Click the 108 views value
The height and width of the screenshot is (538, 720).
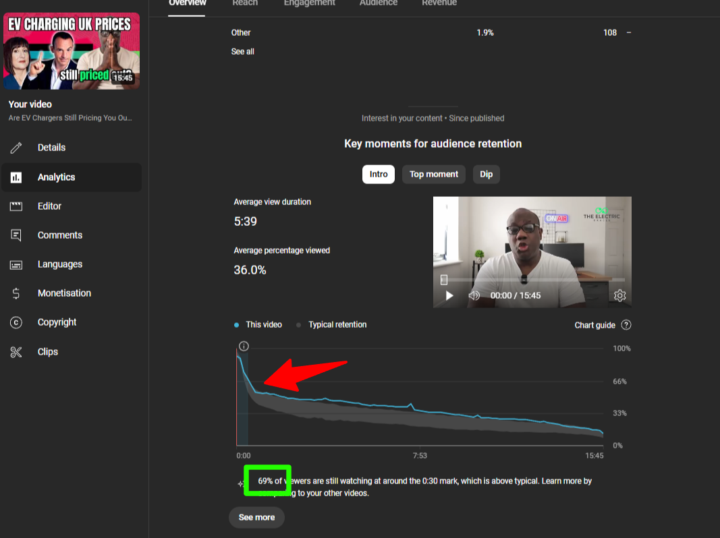(610, 33)
